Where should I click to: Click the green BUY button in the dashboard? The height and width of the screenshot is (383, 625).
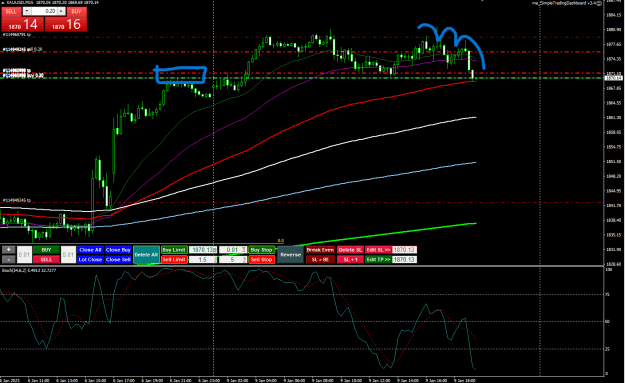46,250
